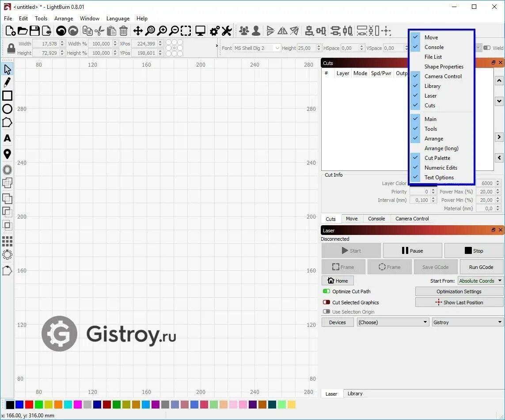Open Settings with gears icon
This screenshot has height=420, width=505.
215,31
